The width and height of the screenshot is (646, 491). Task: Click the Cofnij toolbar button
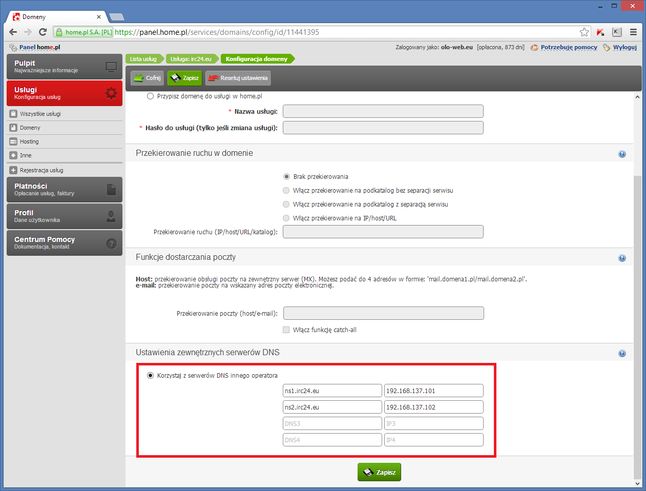click(147, 78)
